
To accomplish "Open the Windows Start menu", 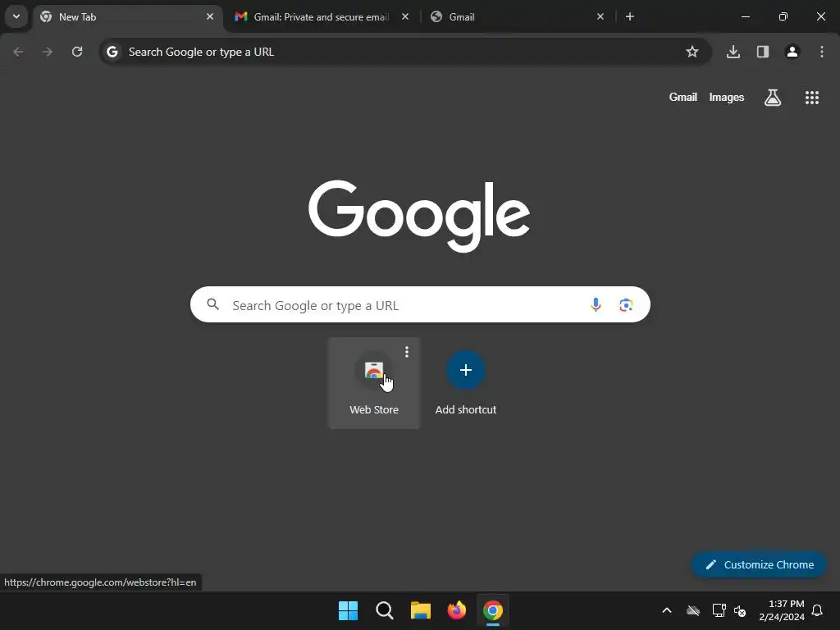I will [348, 610].
